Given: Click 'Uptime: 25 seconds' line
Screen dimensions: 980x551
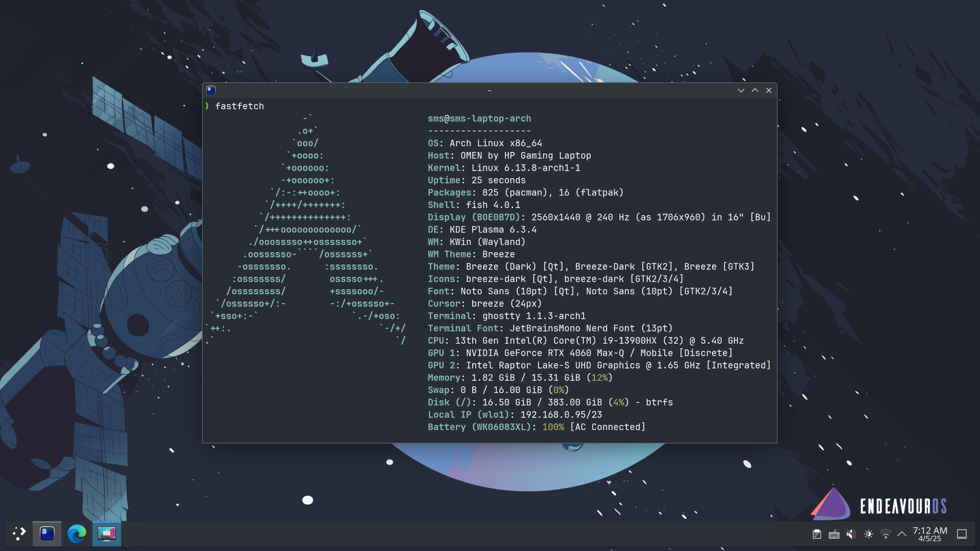Looking at the screenshot, I should point(476,180).
